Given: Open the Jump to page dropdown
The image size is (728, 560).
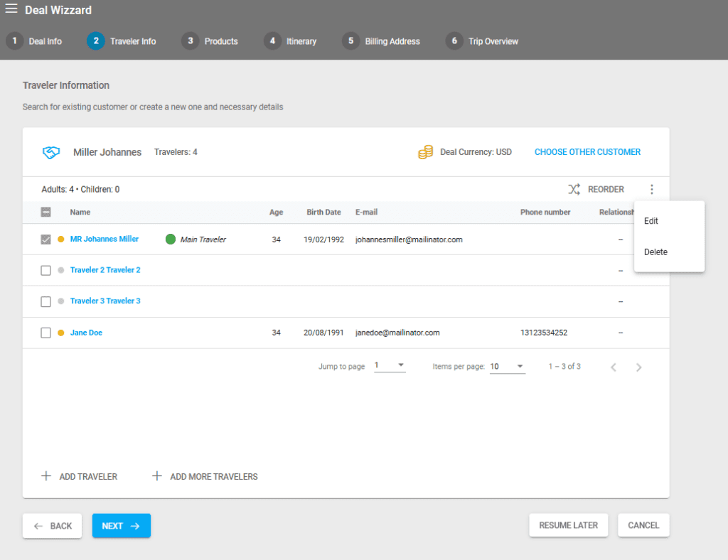Looking at the screenshot, I should [390, 366].
